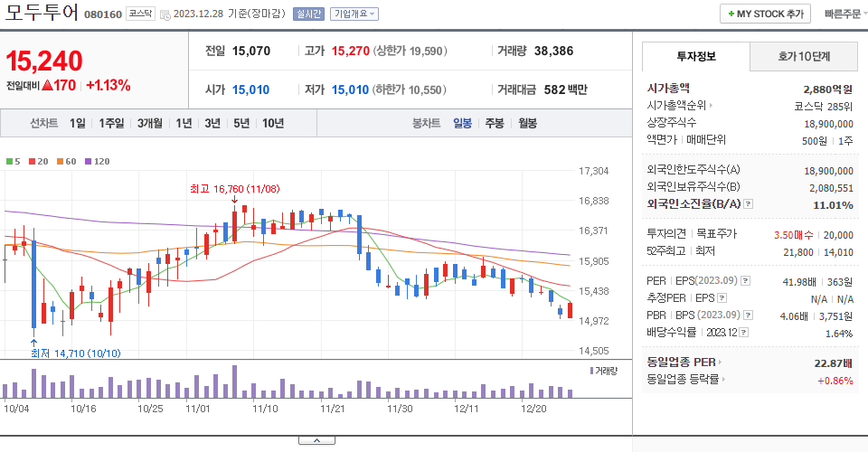The height and width of the screenshot is (452, 868).
Task: Click the purple 120-day moving average legend
Action: [97, 162]
